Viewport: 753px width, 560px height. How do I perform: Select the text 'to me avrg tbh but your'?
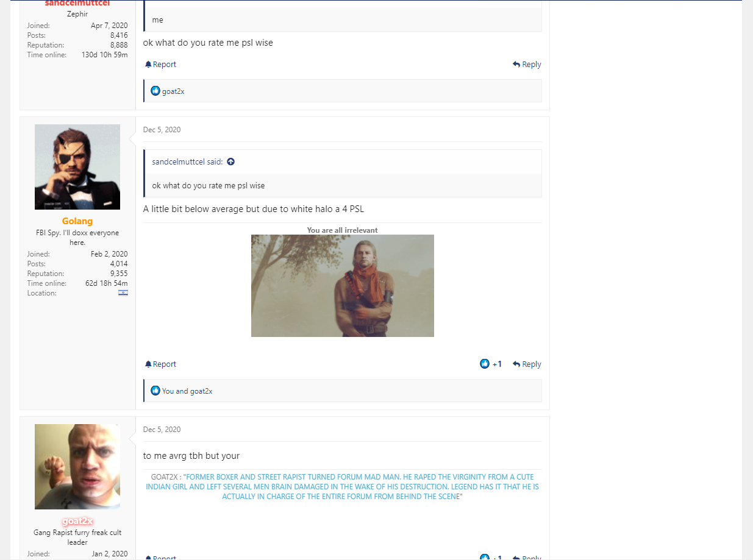[x=191, y=456]
